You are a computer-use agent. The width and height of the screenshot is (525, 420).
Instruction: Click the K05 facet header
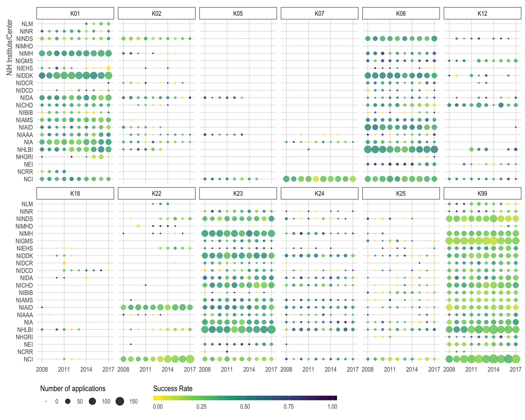(x=238, y=13)
